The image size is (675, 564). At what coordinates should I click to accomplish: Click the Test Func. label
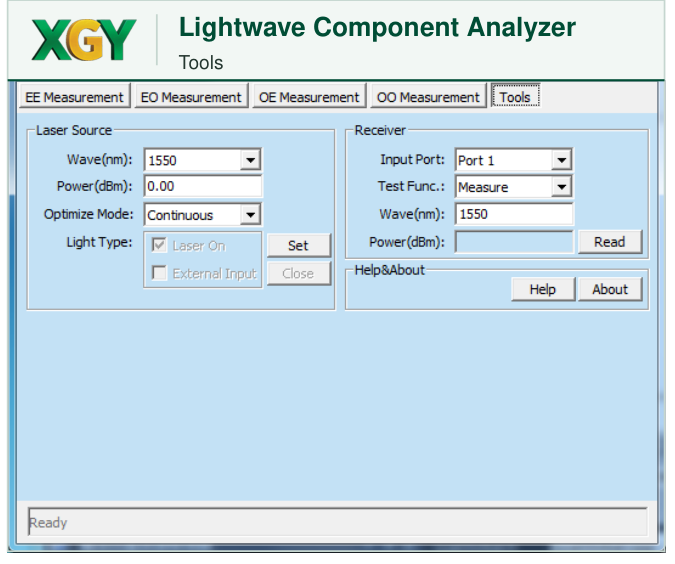[411, 186]
